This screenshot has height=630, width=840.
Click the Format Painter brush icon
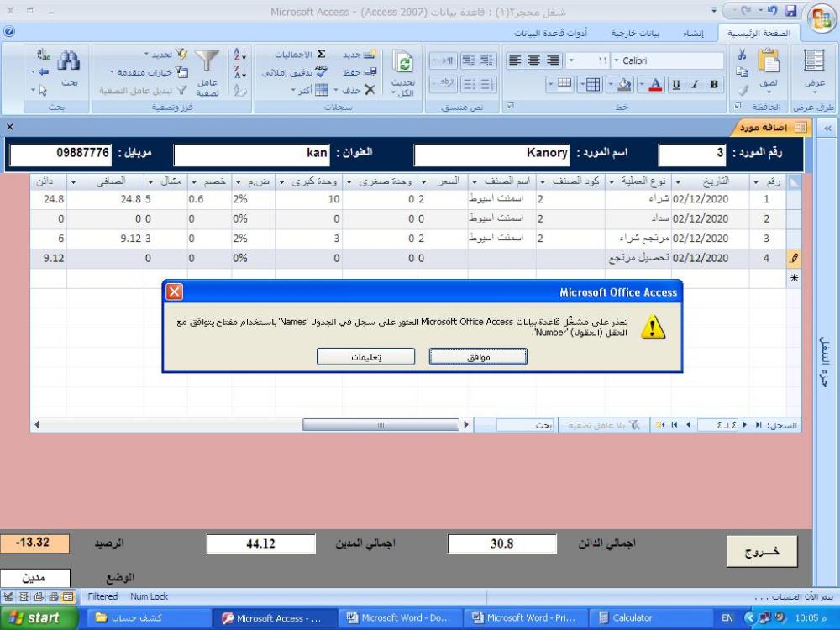coord(742,90)
